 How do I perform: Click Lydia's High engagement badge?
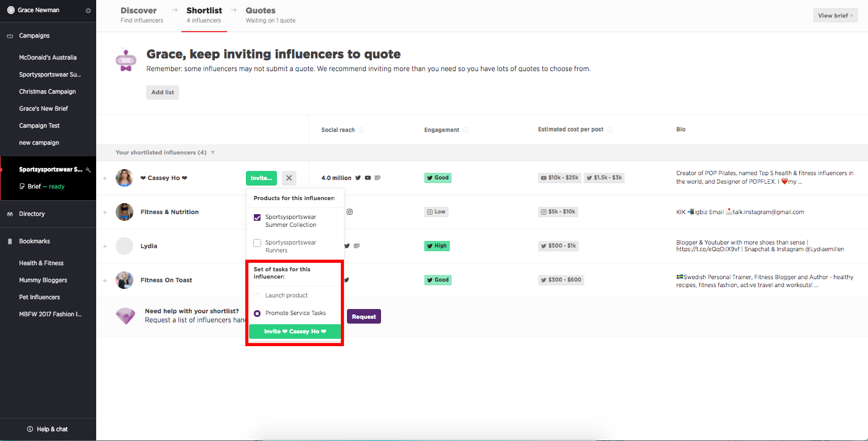tap(437, 246)
